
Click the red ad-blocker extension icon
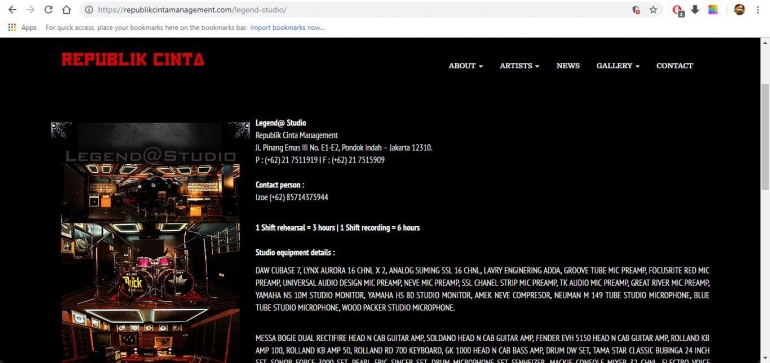678,10
